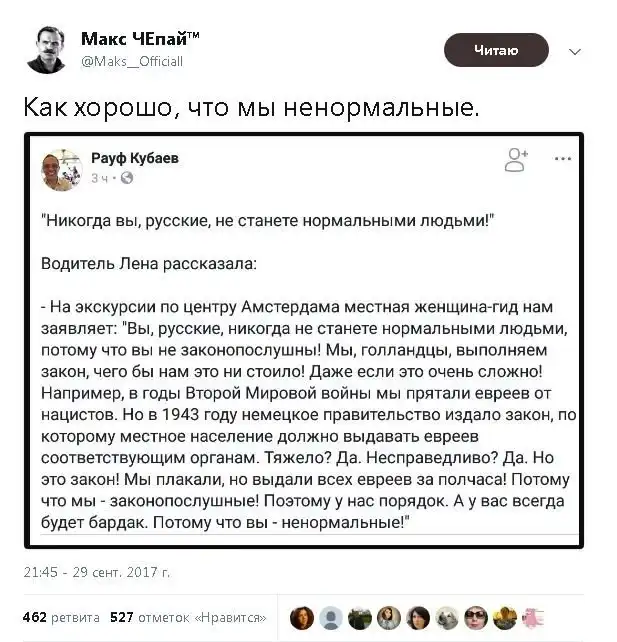This screenshot has height=642, width=617.
Task: Click Макс ЧЕпай's profile avatar
Action: click(x=47, y=46)
